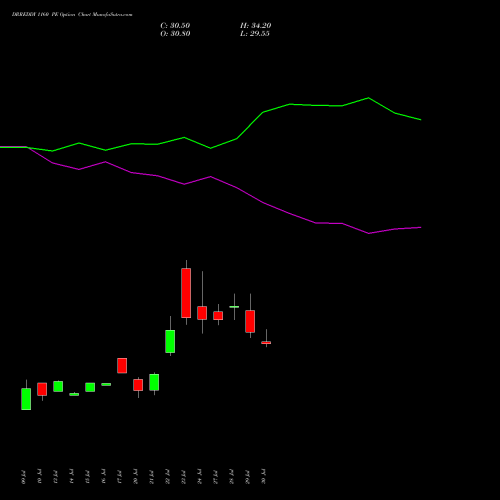Select the close value C: 30.50
This screenshot has width=500, height=500.
175,26
